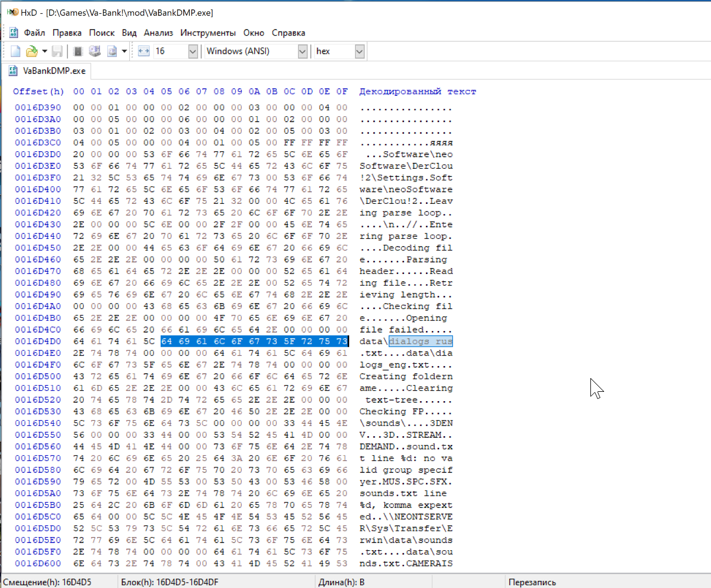711x588 pixels.
Task: Click decoded text DEMAND..sound.tx
Action: point(406,446)
